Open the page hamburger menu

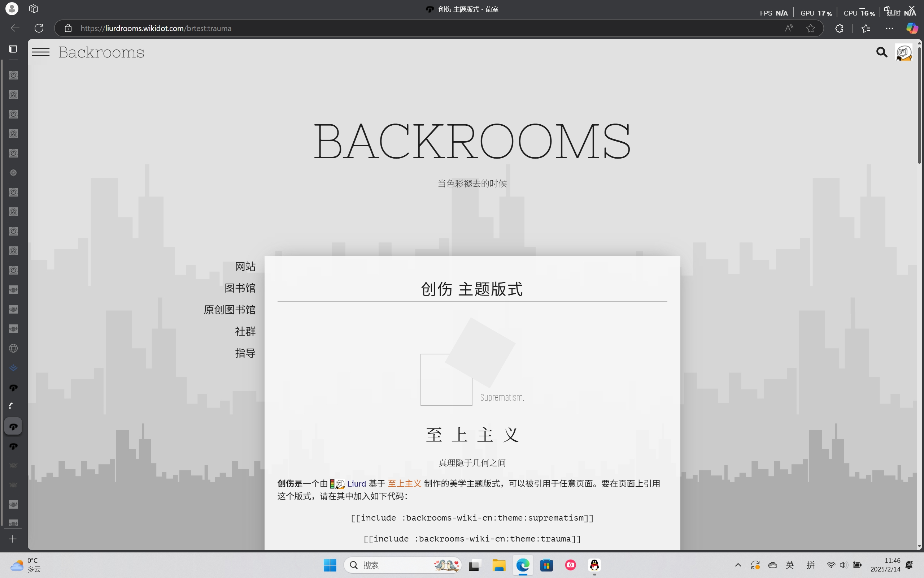(41, 52)
